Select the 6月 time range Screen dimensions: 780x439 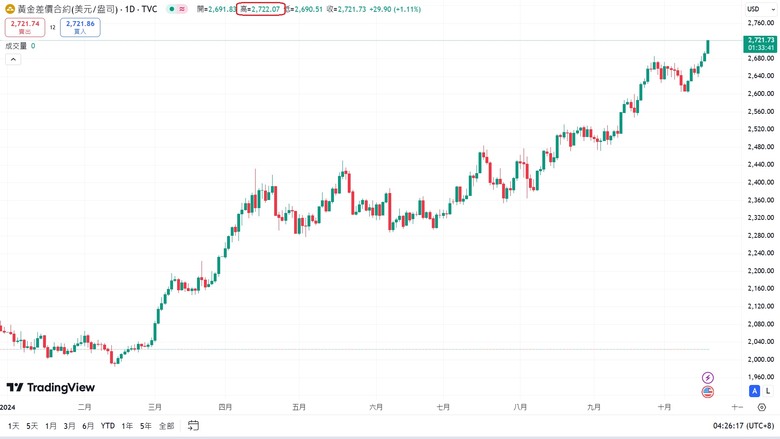88,426
